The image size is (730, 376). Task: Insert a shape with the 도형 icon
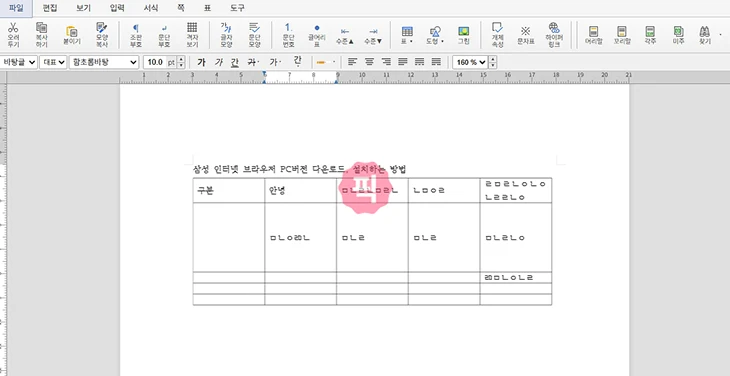point(435,34)
